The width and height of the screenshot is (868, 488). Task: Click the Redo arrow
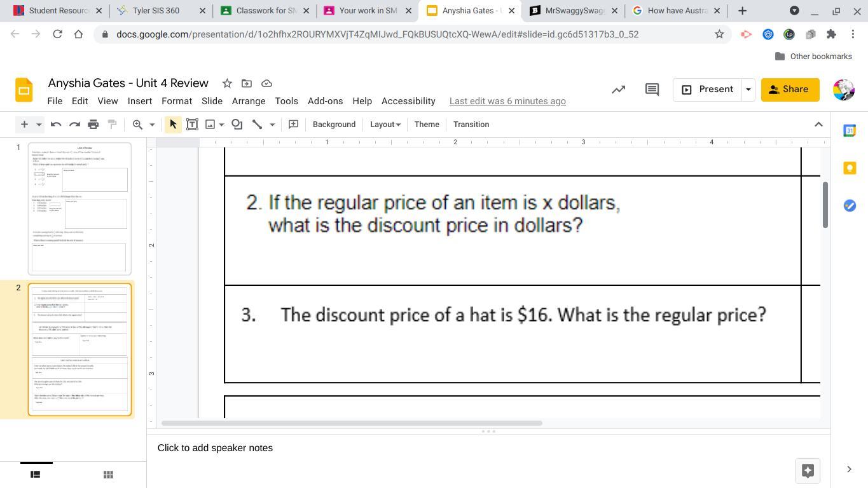pyautogui.click(x=74, y=125)
